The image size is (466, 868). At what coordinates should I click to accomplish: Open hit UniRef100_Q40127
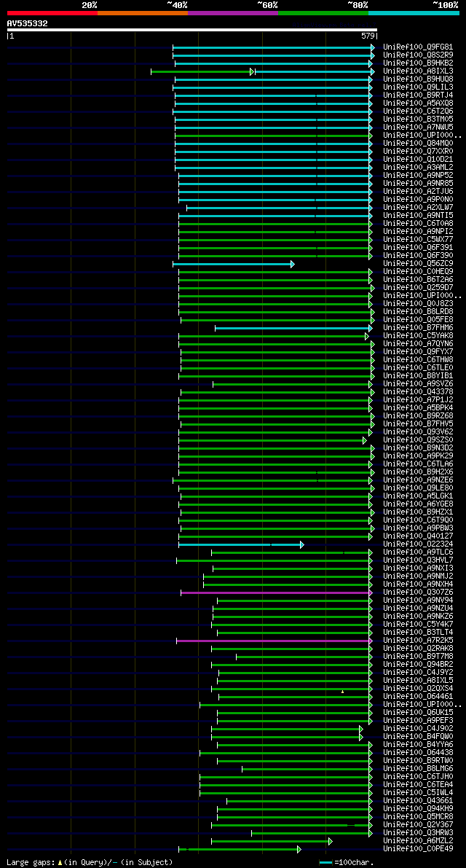pyautogui.click(x=418, y=536)
